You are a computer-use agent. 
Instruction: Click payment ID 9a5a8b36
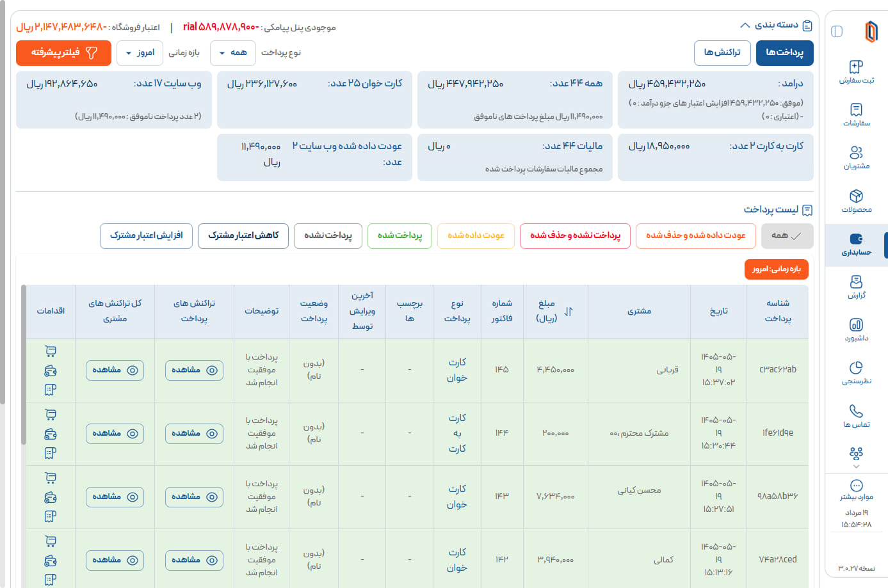pyautogui.click(x=777, y=497)
